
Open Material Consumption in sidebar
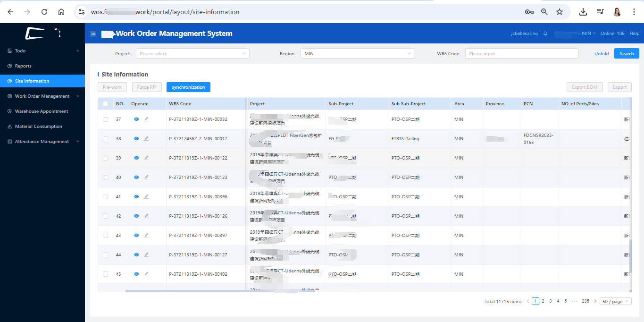[x=42, y=127]
